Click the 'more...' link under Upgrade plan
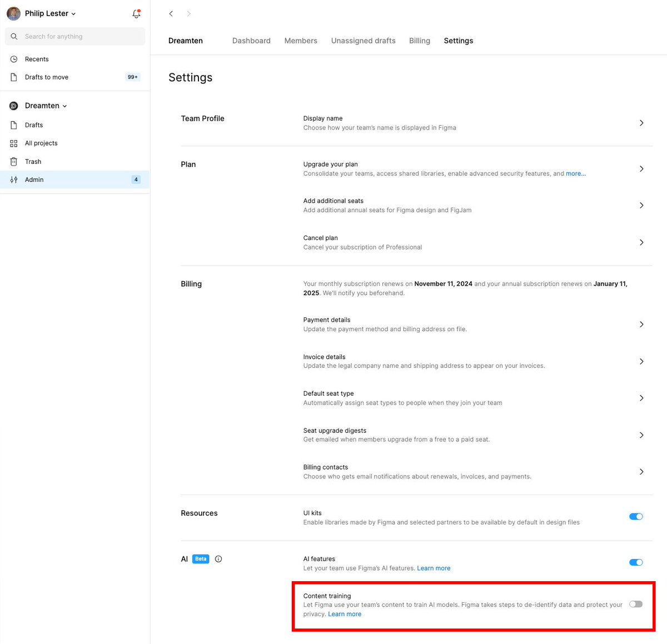 [x=576, y=173]
